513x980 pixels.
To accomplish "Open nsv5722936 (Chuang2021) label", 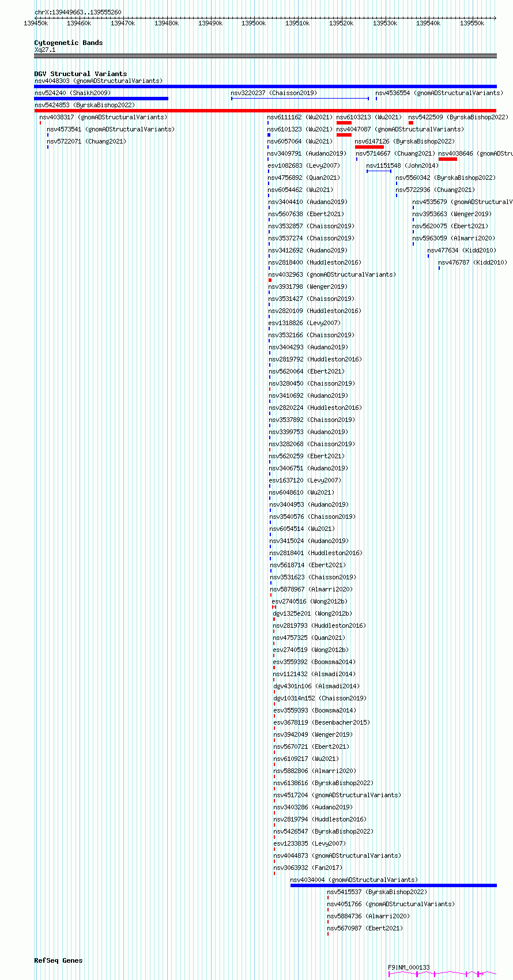I will 435,190.
